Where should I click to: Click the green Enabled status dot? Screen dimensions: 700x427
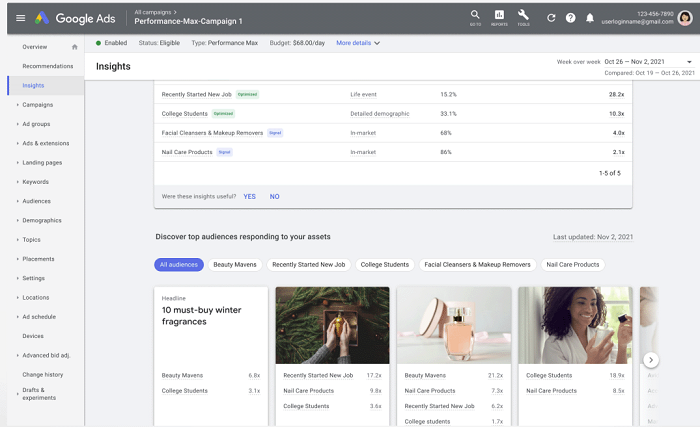[x=98, y=43]
